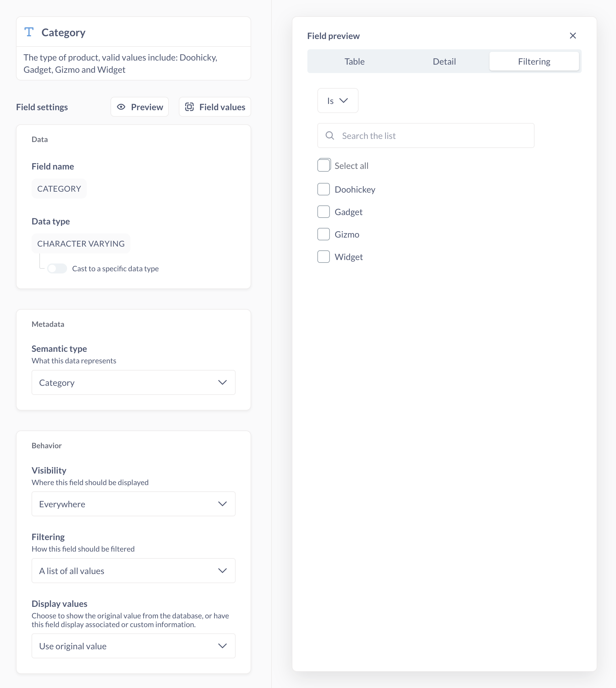Click the Field values button
The width and height of the screenshot is (616, 688).
coord(215,107)
